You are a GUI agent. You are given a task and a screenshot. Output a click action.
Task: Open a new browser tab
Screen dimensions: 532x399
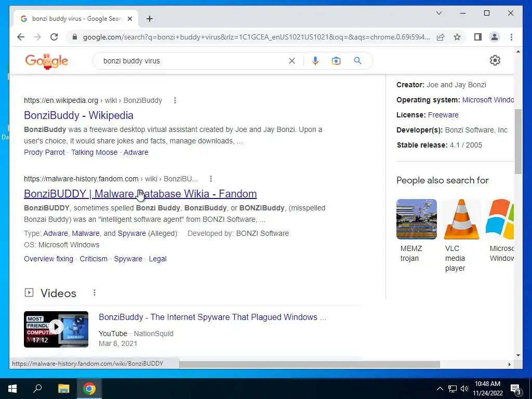point(150,19)
